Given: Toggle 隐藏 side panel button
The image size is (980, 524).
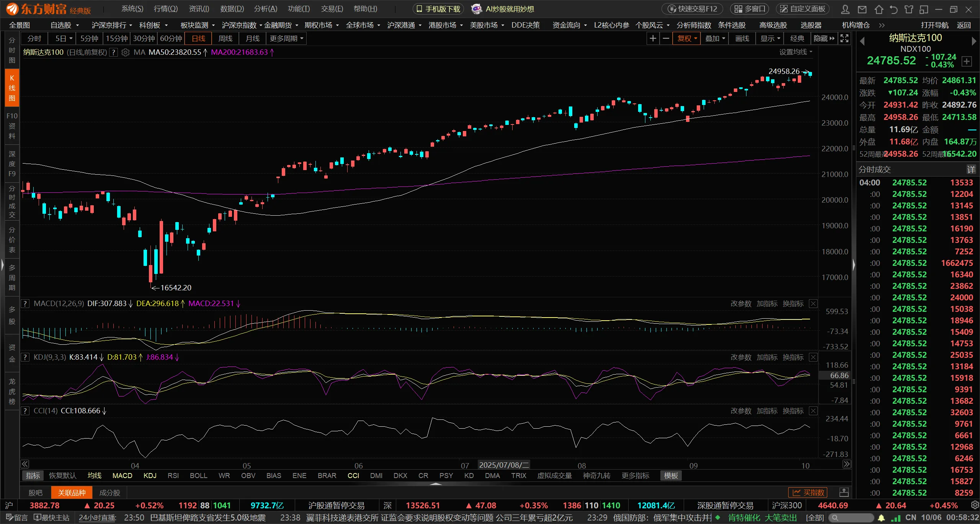Looking at the screenshot, I should point(824,38).
